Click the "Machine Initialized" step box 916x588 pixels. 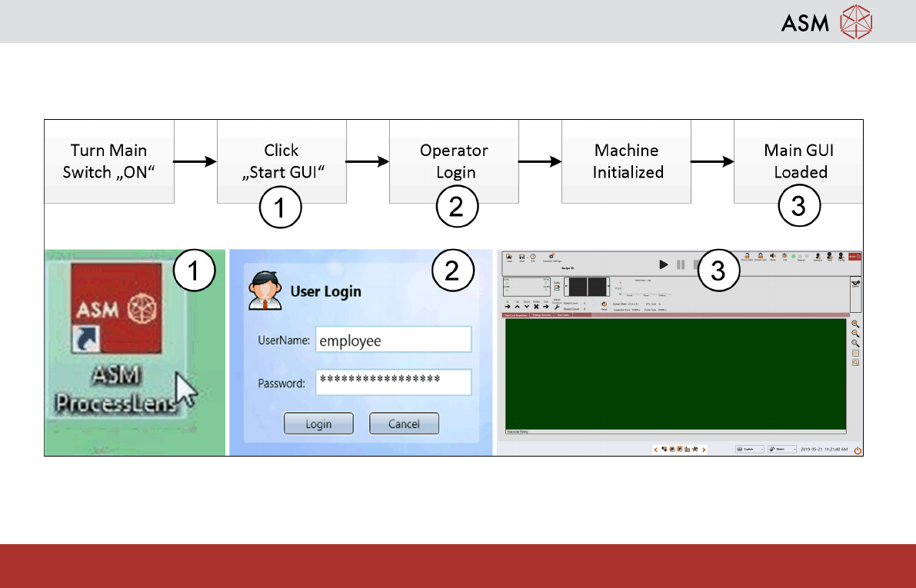point(626,161)
